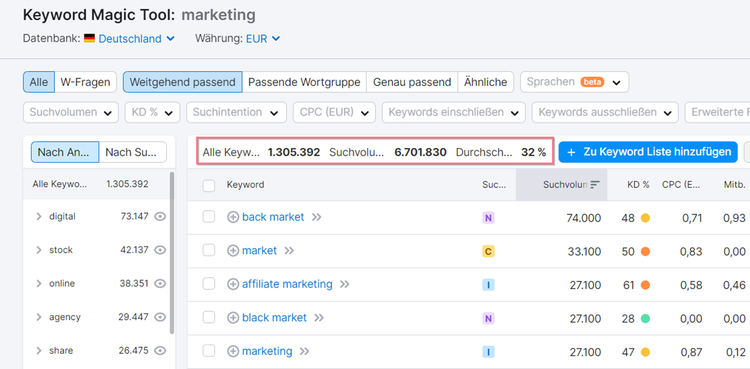750x369 pixels.
Task: Click the I intent badge for marketing row
Action: (488, 352)
